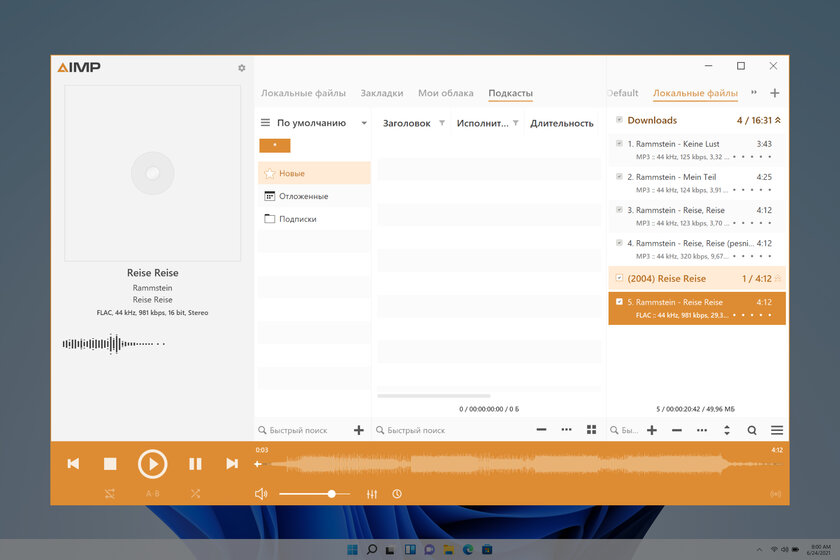840x560 pixels.
Task: Open playlist search magnifier icon
Action: (x=752, y=430)
